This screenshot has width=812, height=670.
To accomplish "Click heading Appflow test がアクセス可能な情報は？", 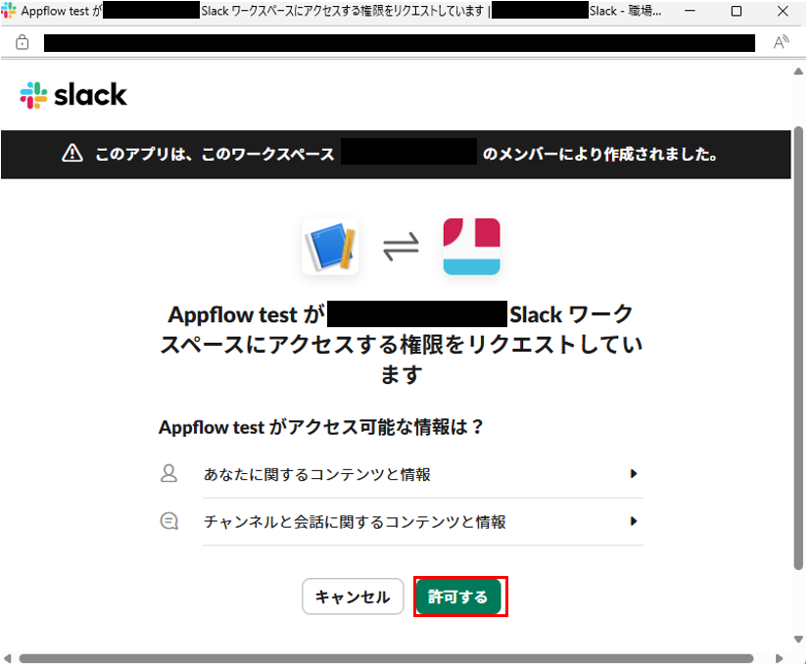I will (x=321, y=427).
